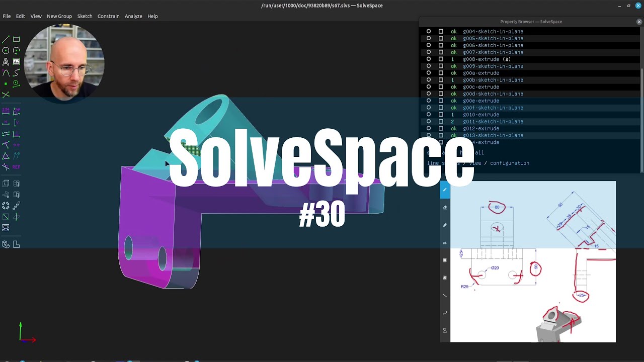Screen dimensions: 644x362
Task: Toggle visibility checkbox for g005-sketch-in-plane
Action: (x=441, y=38)
